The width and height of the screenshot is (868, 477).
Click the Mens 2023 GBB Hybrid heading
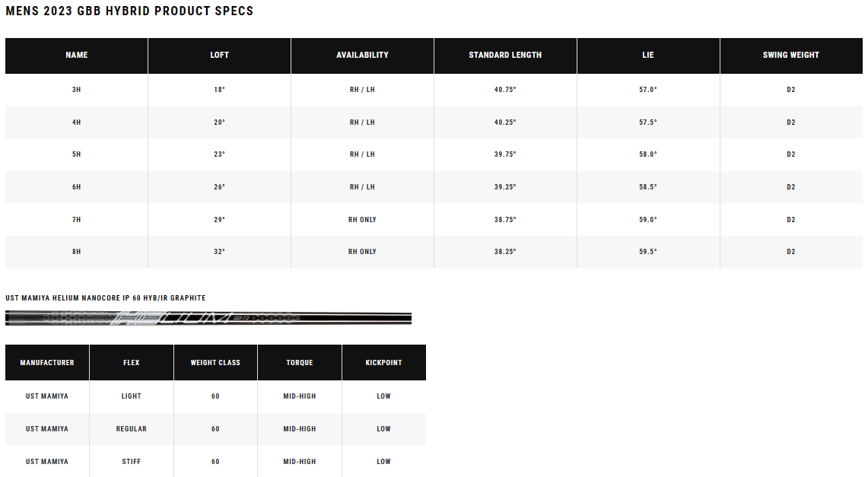coord(129,11)
